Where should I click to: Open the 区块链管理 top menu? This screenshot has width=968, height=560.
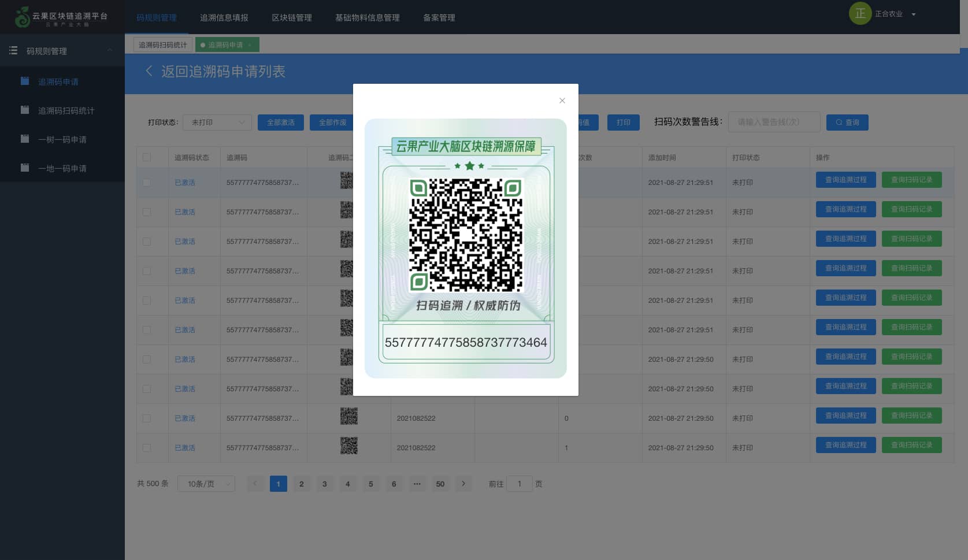(292, 18)
